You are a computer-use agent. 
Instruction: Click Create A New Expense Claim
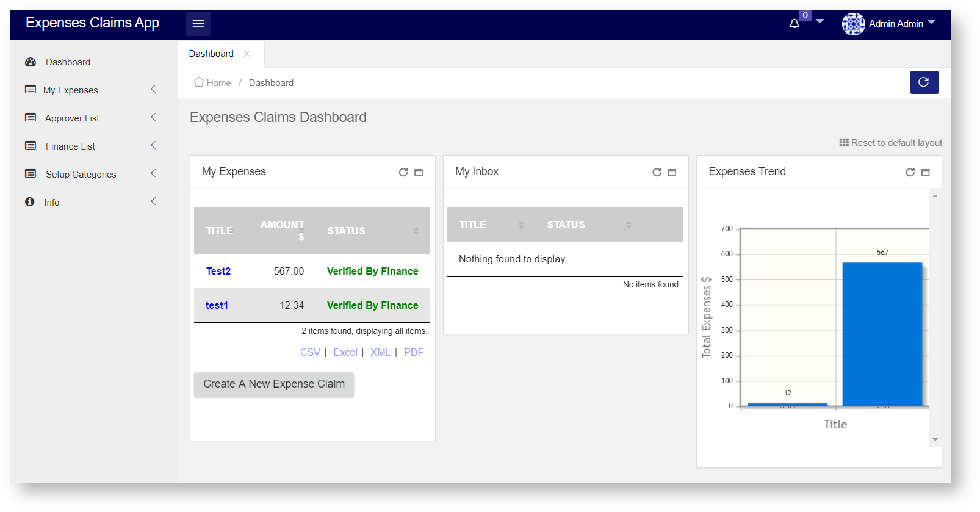pyautogui.click(x=274, y=384)
